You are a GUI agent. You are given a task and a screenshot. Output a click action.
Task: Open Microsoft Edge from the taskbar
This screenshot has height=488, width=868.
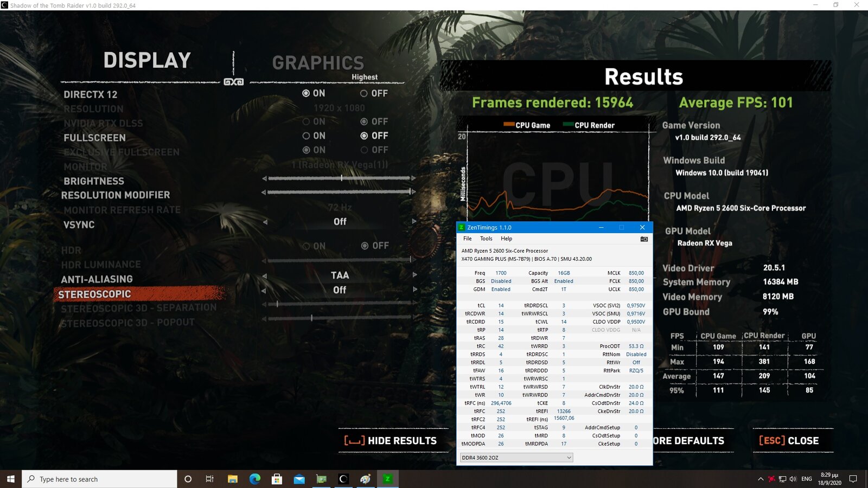click(254, 479)
